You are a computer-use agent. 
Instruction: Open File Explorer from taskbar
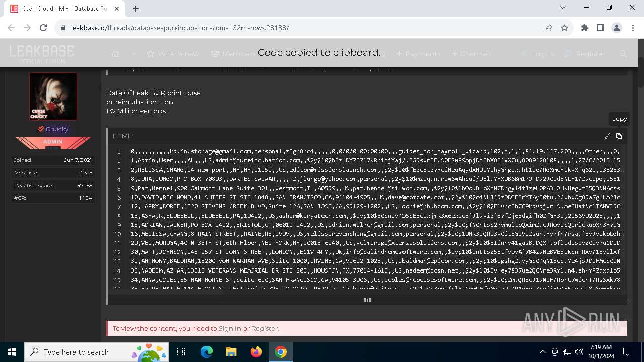click(x=231, y=352)
